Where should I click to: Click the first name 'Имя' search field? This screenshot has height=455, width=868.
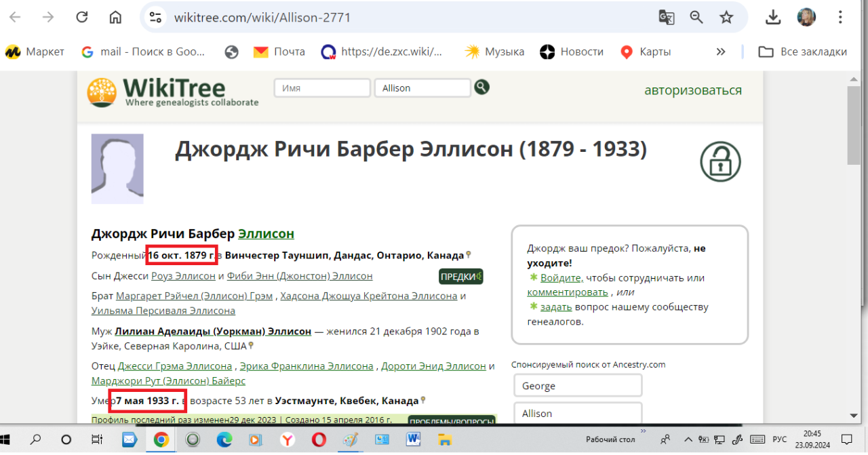(x=321, y=88)
